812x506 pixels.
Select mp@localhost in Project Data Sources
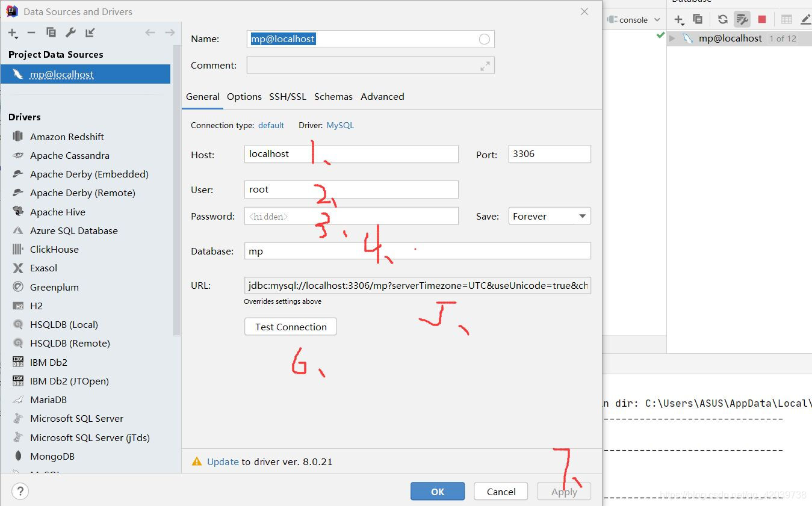pos(85,75)
